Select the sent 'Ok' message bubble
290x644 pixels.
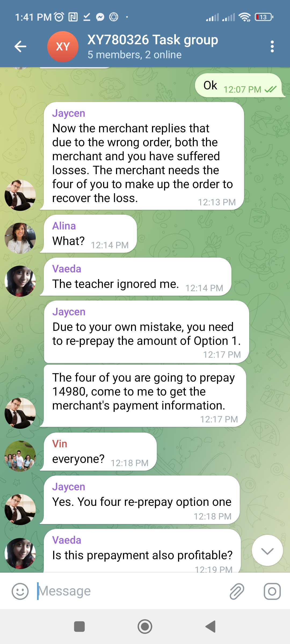238,85
